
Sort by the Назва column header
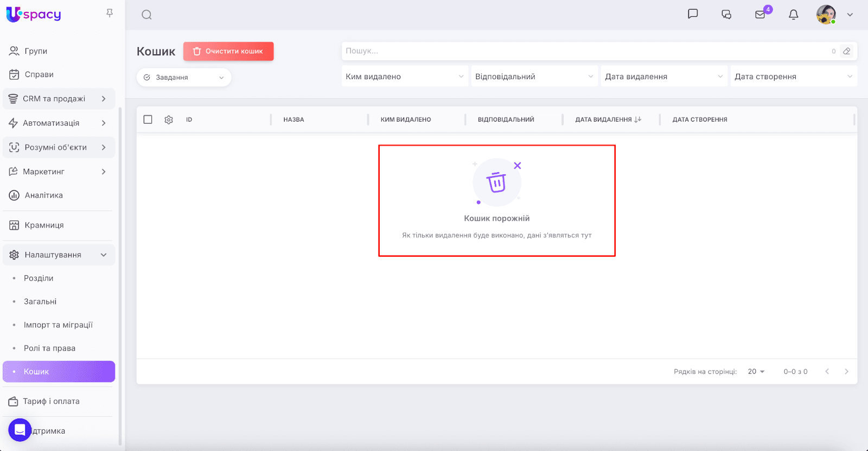(x=293, y=120)
